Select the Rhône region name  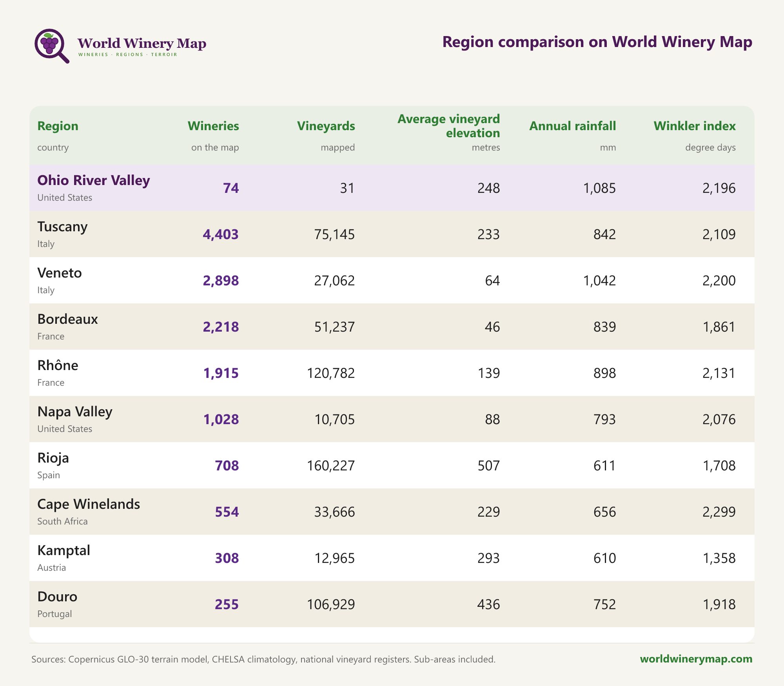[58, 365]
